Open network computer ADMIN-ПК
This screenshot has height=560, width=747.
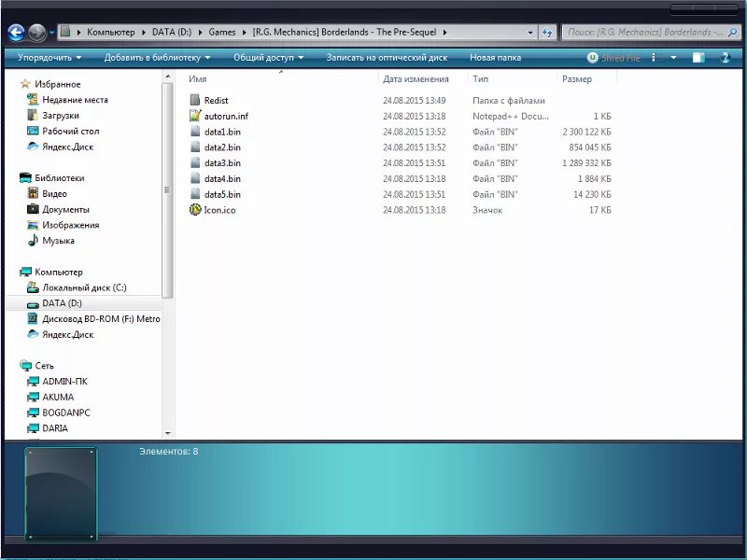57,382
